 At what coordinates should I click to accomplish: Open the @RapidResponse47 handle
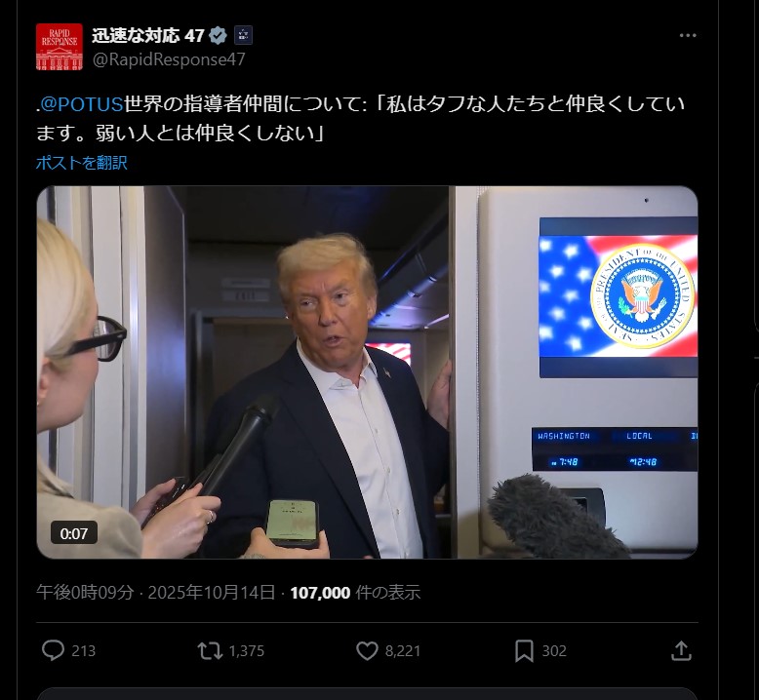pyautogui.click(x=169, y=59)
